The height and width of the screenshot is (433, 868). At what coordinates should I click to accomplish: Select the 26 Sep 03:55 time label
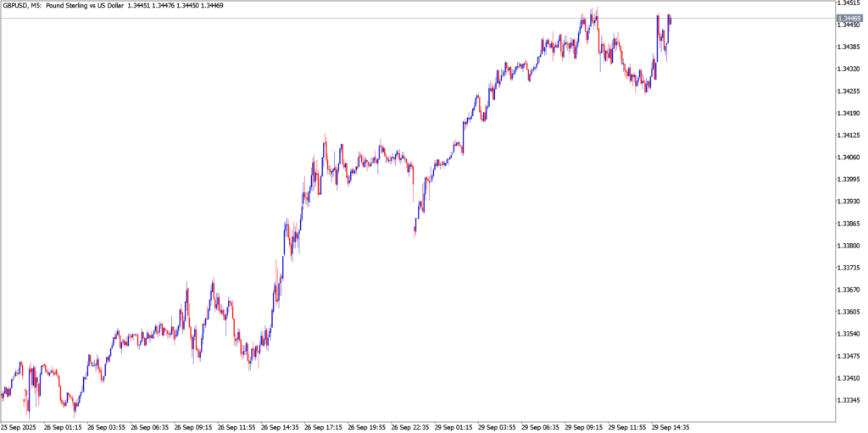click(108, 427)
